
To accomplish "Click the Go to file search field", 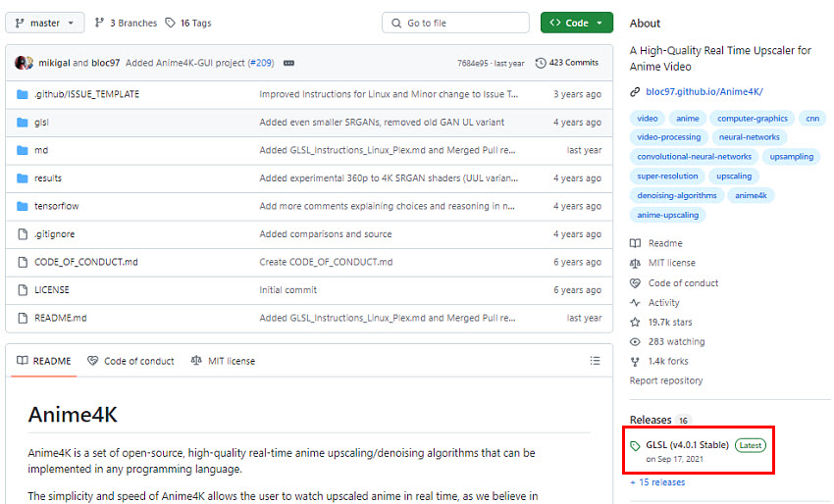I will tap(455, 23).
